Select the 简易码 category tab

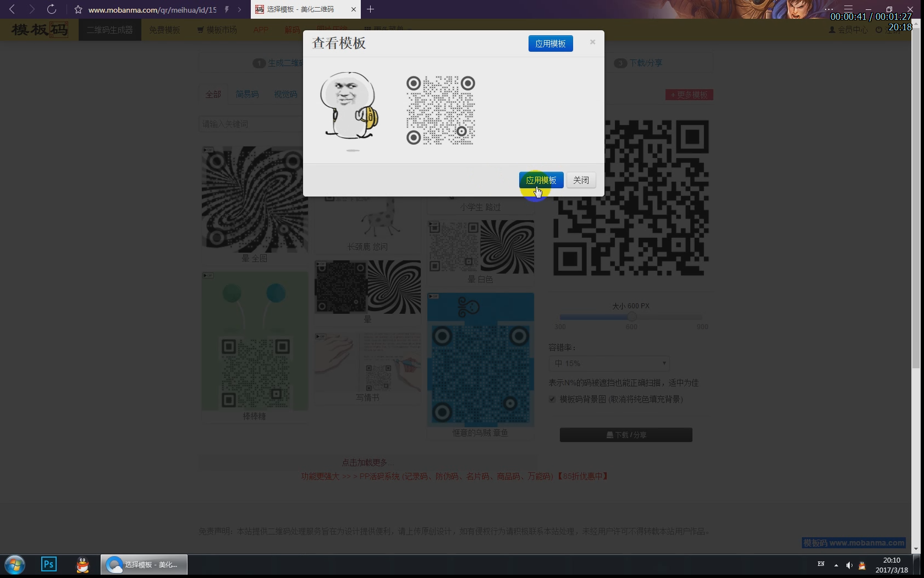247,94
